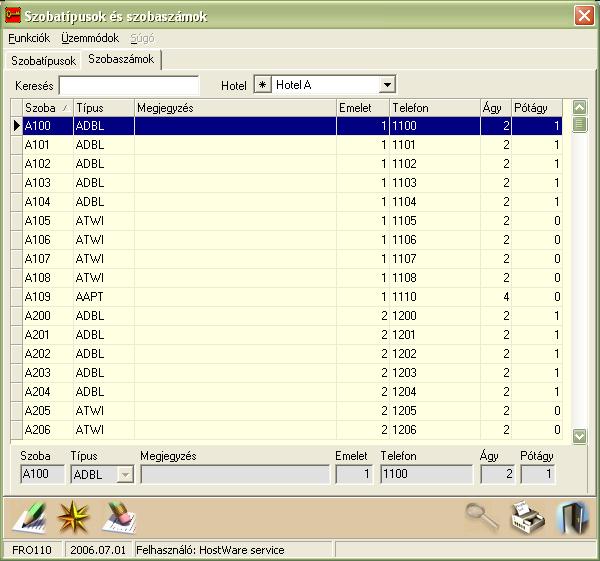Click the magnifying glass search icon
This screenshot has width=600, height=561.
pyautogui.click(x=482, y=517)
